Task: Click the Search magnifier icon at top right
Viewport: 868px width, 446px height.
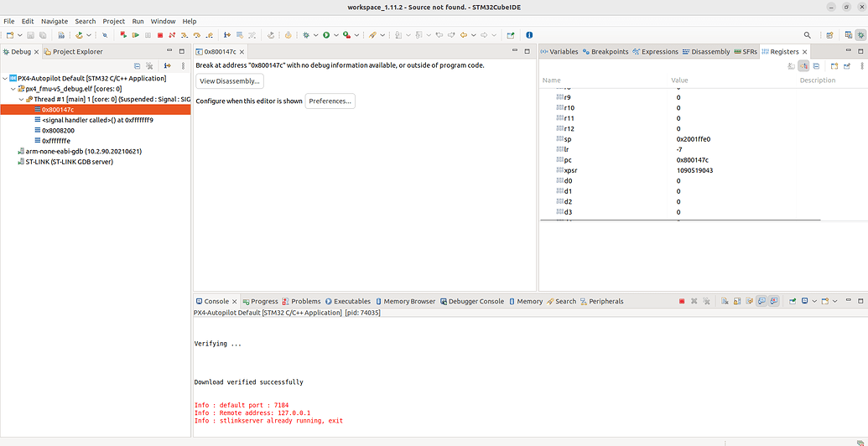Action: pos(808,35)
